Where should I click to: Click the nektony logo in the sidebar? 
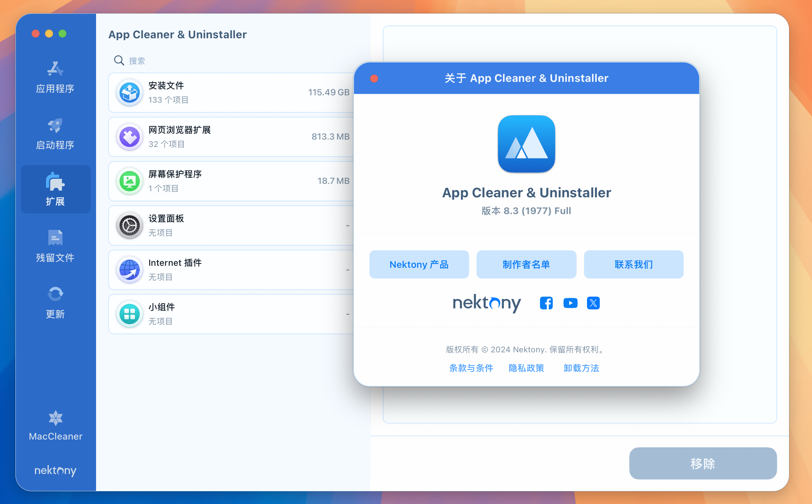coord(55,471)
